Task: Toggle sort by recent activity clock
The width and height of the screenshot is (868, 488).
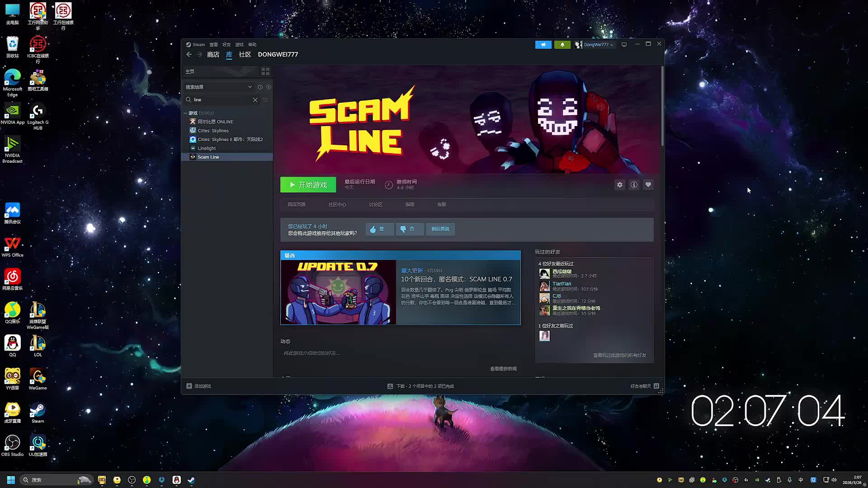Action: point(260,87)
